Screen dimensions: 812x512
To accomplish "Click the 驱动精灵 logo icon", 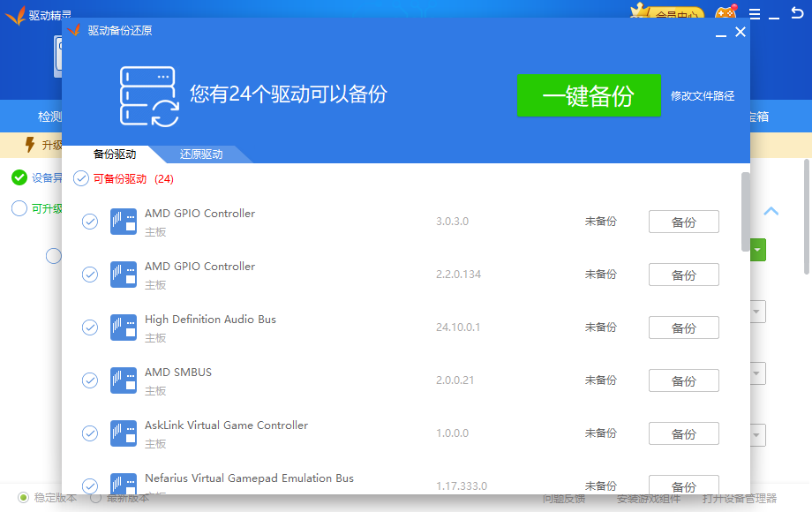I will pos(16,16).
